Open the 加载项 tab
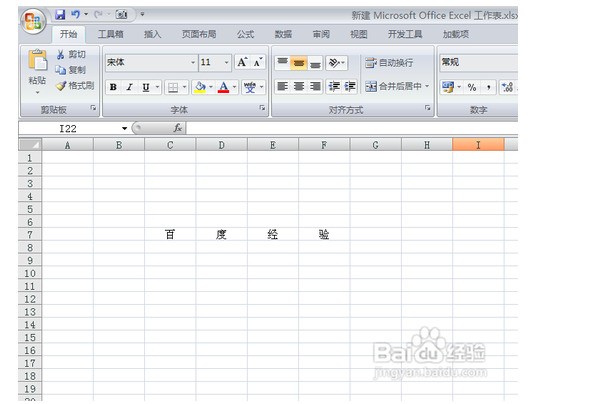 pos(455,34)
